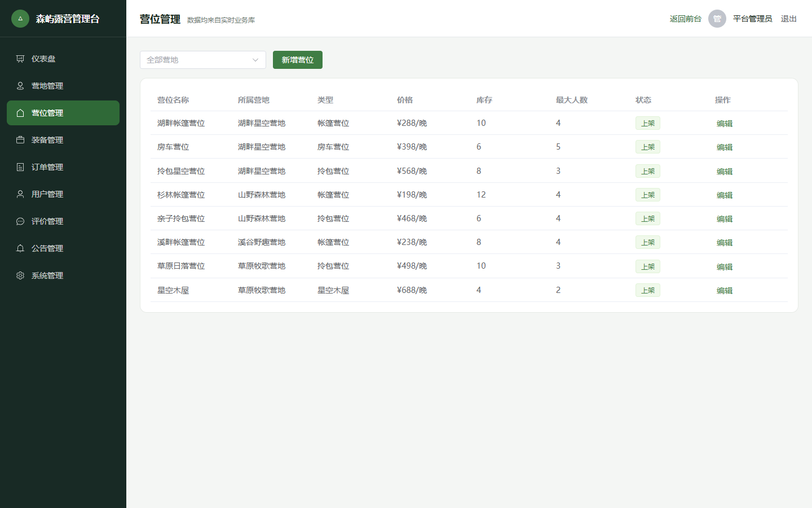Screen dimensions: 812x508
Task: Click 返回前台 link in header
Action: tap(686, 19)
